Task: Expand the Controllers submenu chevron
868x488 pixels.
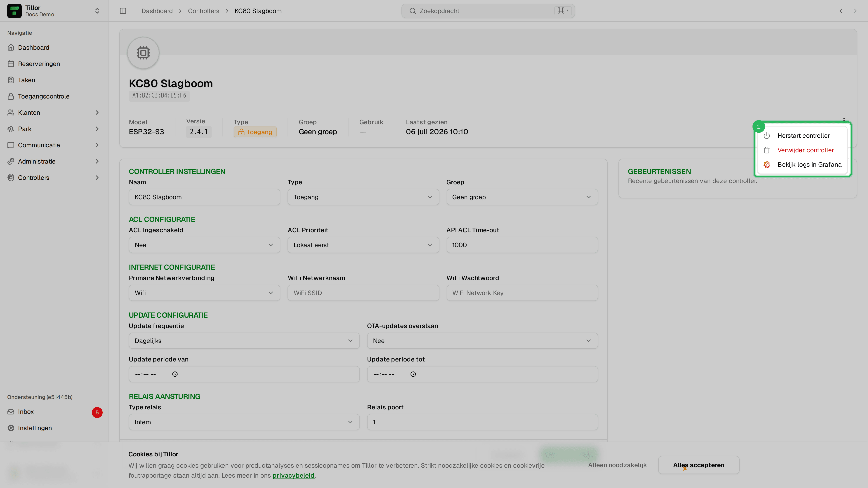Action: tap(97, 178)
